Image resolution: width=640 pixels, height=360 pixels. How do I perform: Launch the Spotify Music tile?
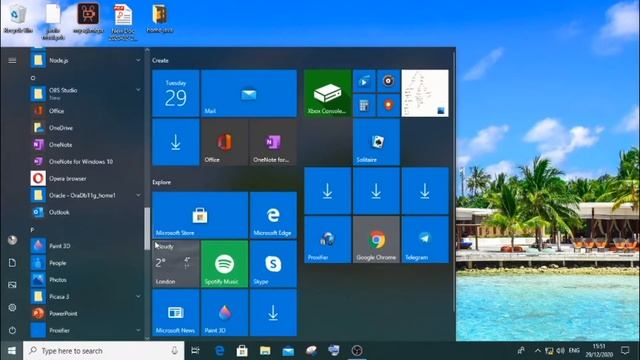point(224,264)
